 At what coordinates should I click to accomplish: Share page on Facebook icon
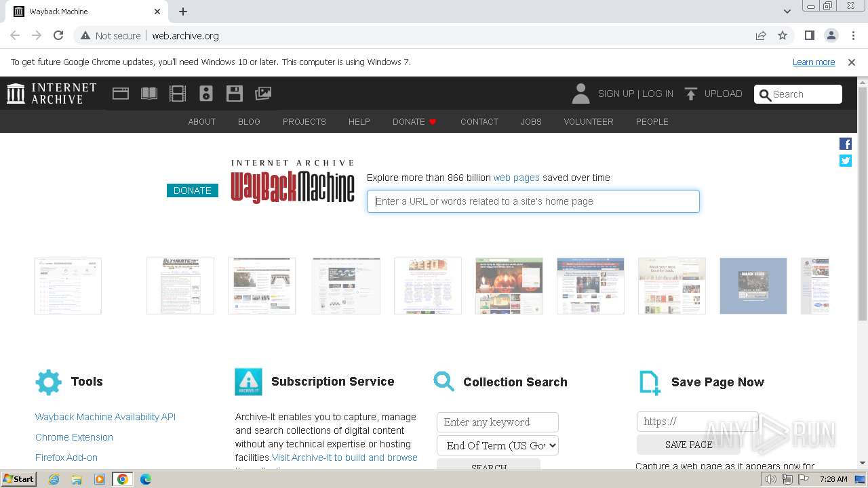(846, 144)
